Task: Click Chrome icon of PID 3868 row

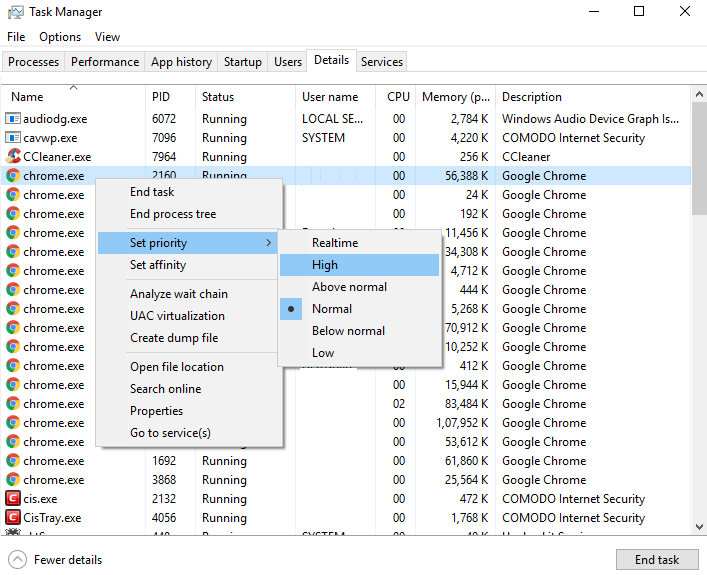Action: point(13,479)
